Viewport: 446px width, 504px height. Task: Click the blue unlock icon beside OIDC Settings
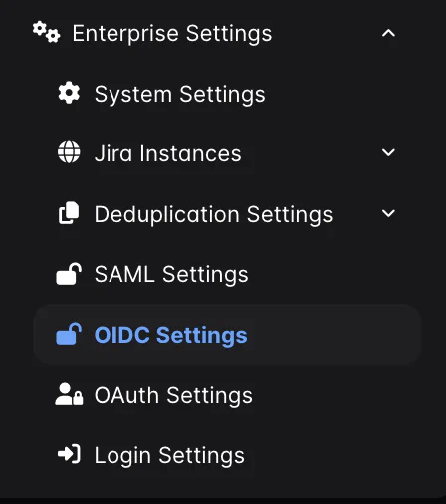click(69, 334)
